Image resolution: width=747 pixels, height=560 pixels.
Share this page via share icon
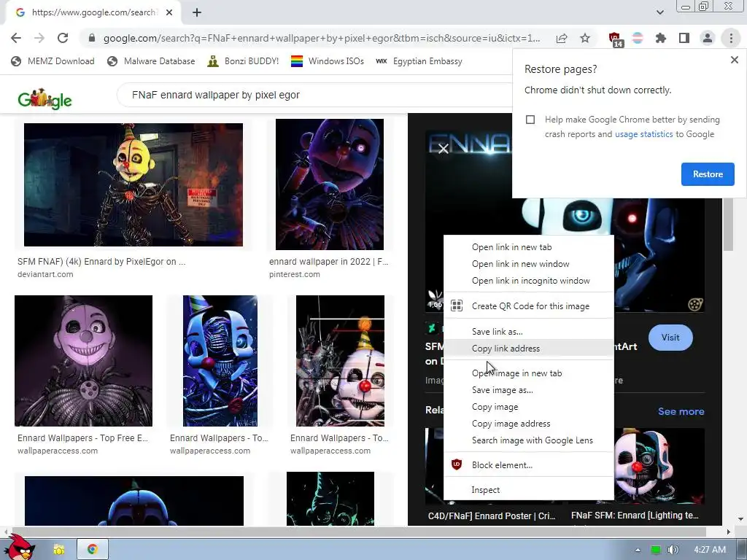562,38
